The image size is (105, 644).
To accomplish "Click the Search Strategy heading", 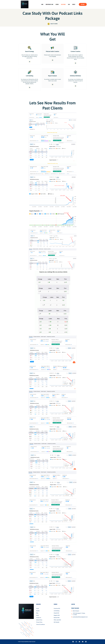I will (x=29, y=52).
